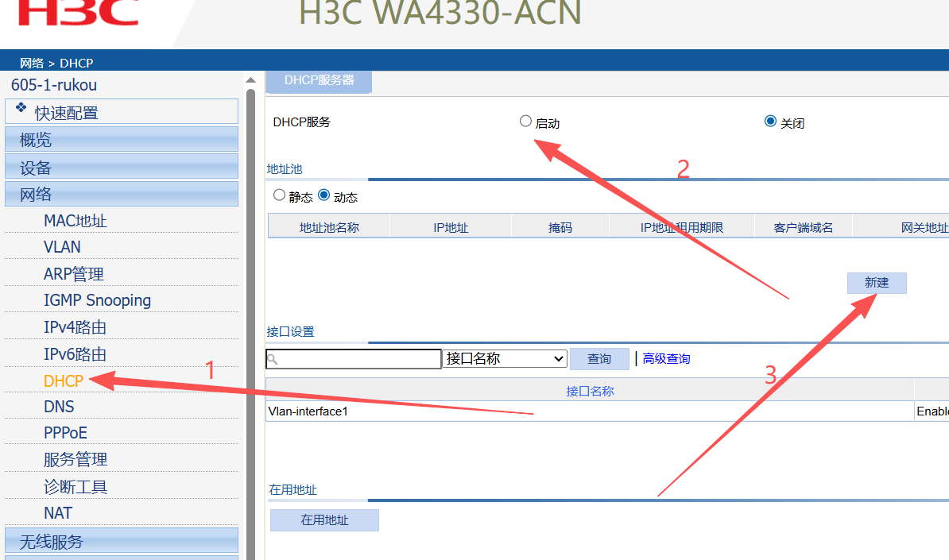Click the 网络 > DHCP breadcrumb
The image size is (949, 560).
(56, 63)
